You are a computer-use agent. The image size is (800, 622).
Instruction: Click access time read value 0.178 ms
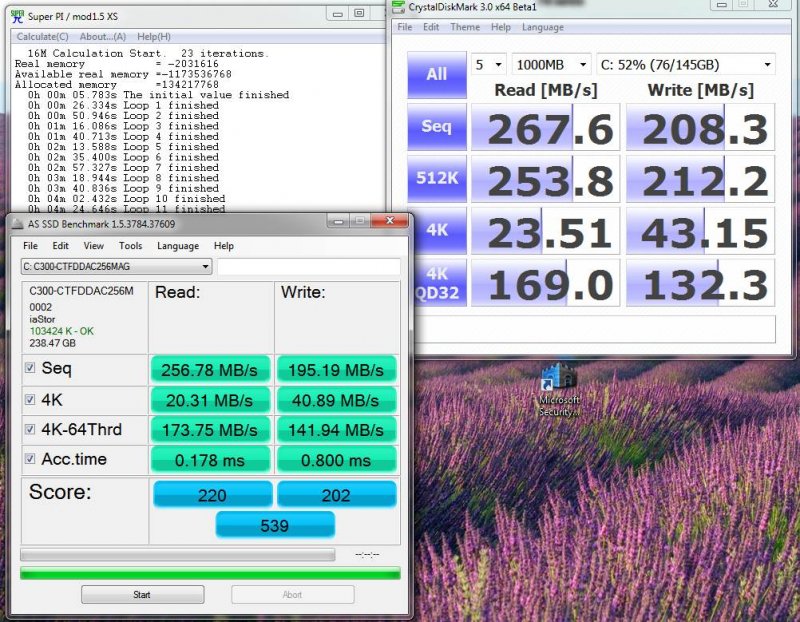[210, 460]
